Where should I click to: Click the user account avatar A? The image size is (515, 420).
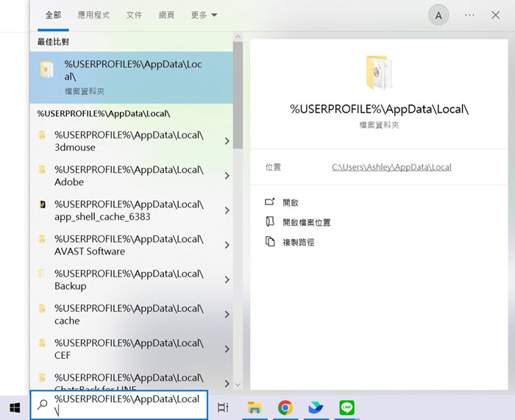(438, 15)
